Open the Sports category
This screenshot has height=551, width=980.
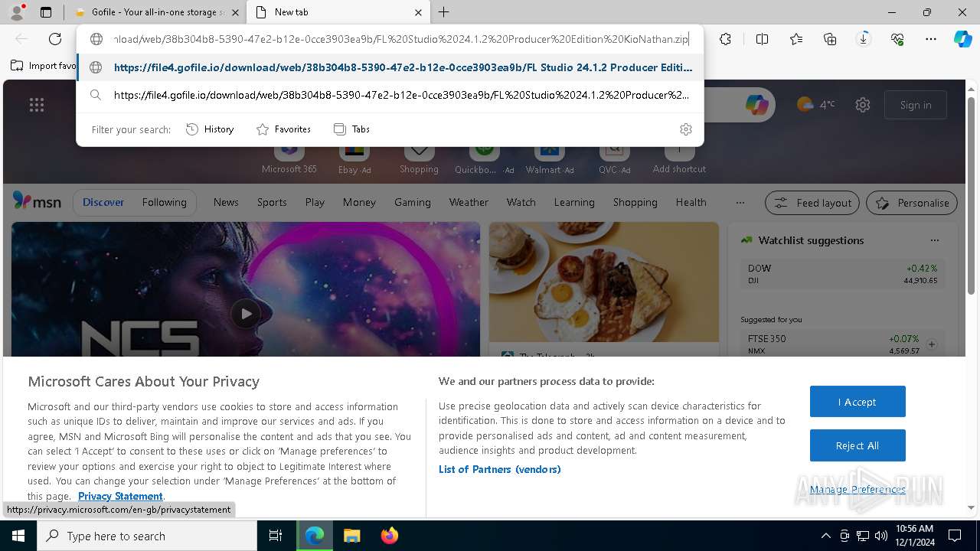tap(272, 202)
